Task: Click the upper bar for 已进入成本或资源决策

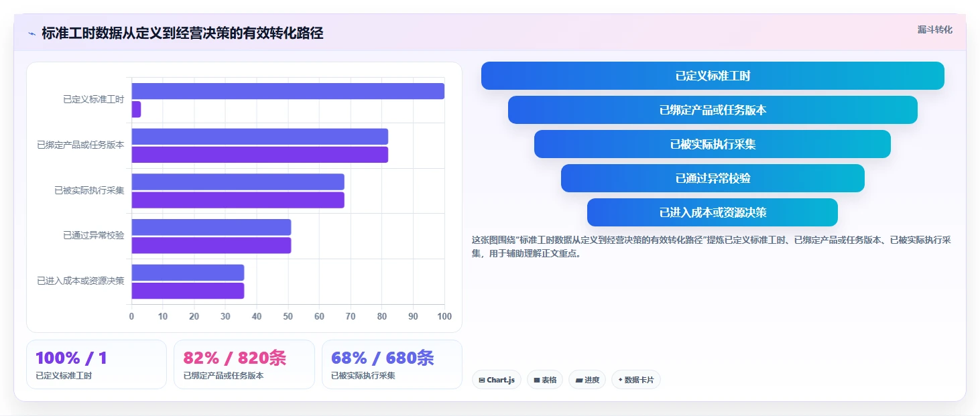Action: click(188, 273)
